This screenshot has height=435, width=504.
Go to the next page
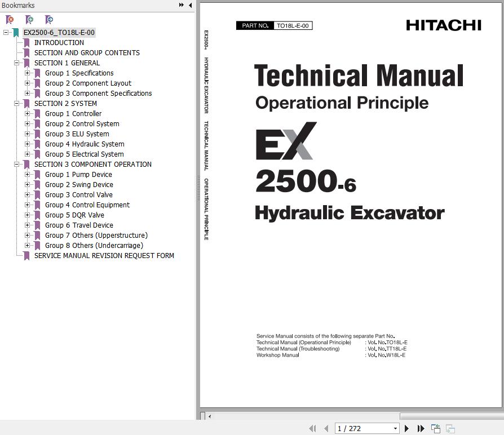[x=406, y=429]
